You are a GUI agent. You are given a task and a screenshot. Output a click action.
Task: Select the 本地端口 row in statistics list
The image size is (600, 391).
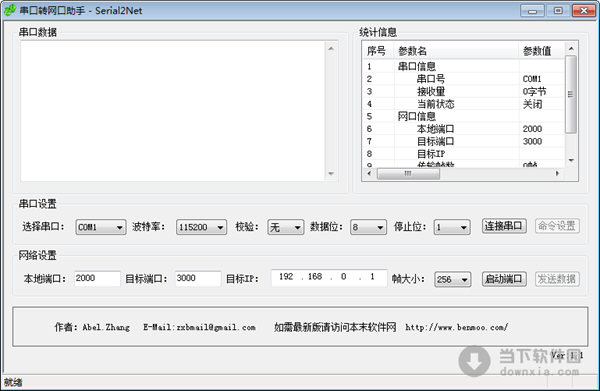(x=463, y=129)
